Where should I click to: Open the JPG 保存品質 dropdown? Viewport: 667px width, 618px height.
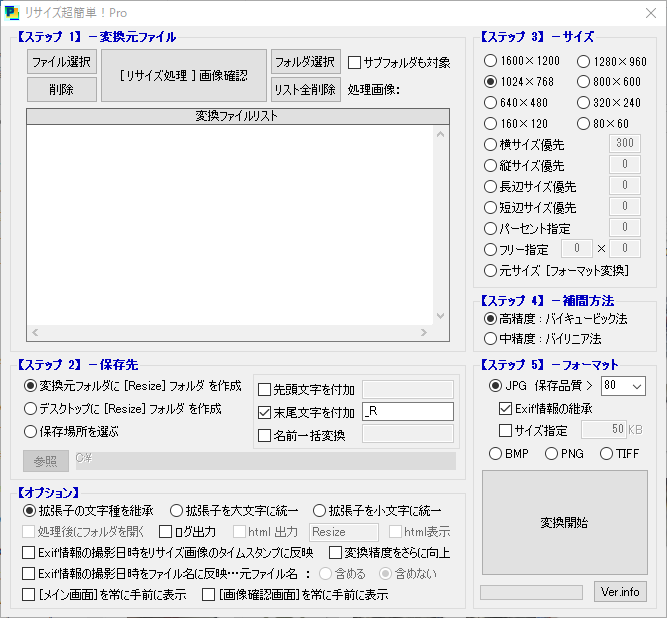(637, 386)
